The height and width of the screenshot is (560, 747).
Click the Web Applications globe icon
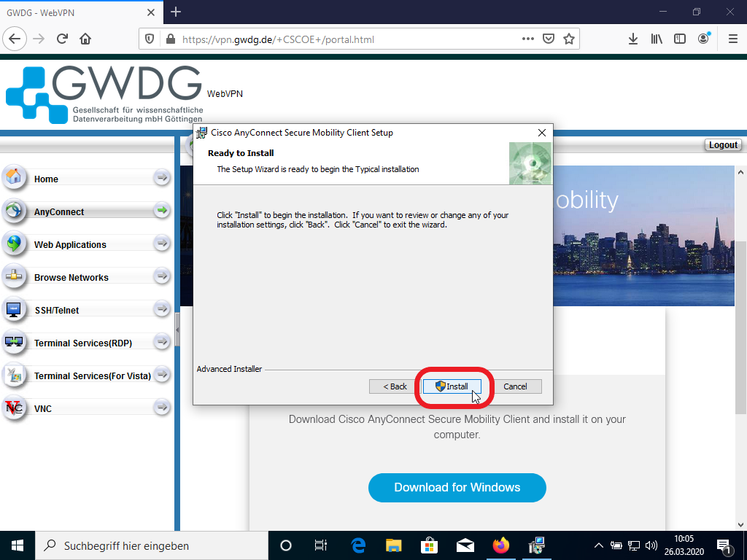(14, 244)
